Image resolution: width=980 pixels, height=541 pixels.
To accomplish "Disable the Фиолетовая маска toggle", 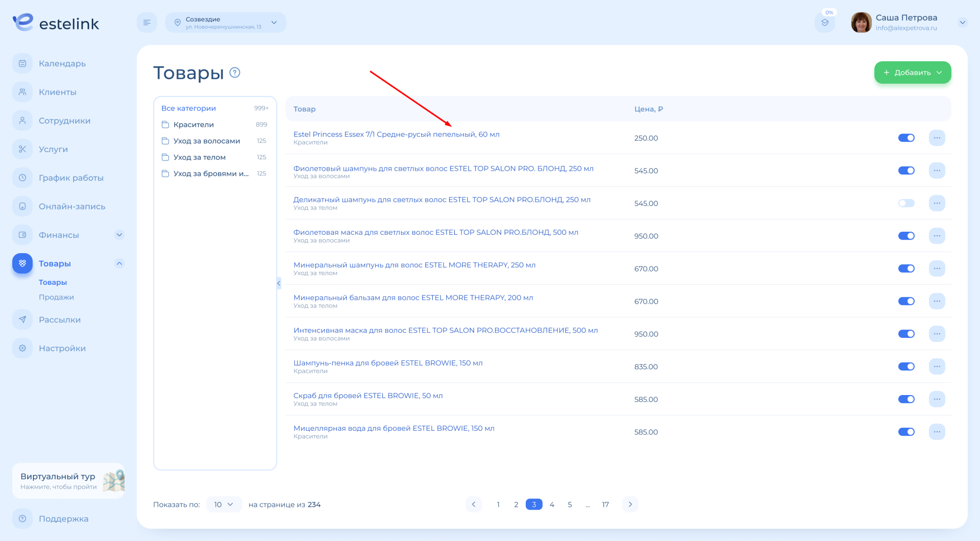I will tap(906, 236).
